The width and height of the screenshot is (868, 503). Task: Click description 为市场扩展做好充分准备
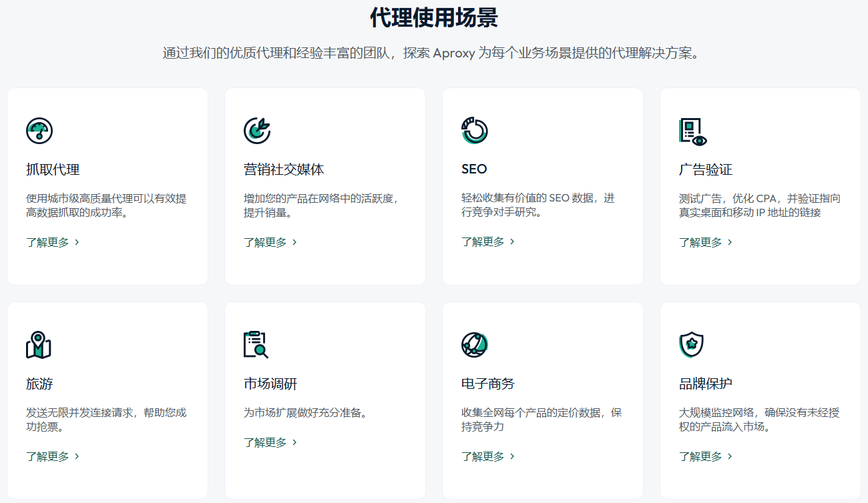point(306,413)
